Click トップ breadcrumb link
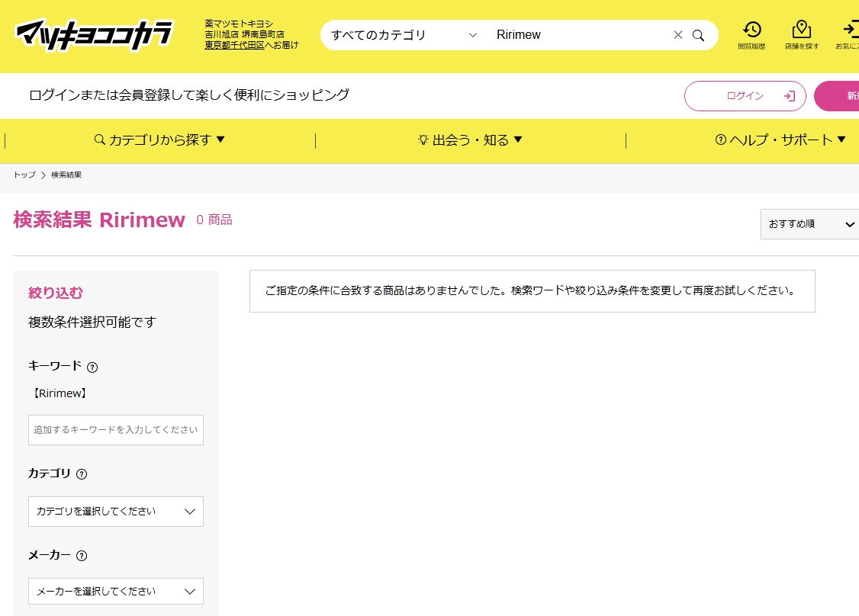The image size is (859, 616). click(24, 175)
